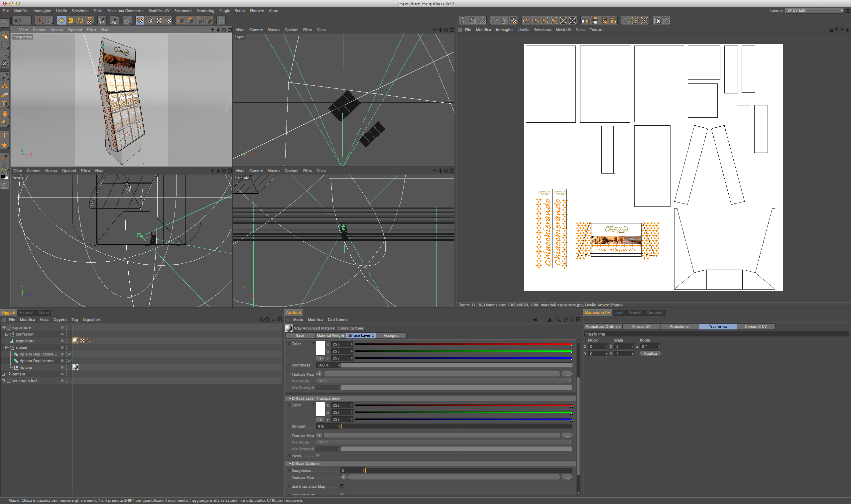Toggle enable check for ripiano Duplicatore.1
Image resolution: width=851 pixels, height=504 pixels.
(70, 354)
